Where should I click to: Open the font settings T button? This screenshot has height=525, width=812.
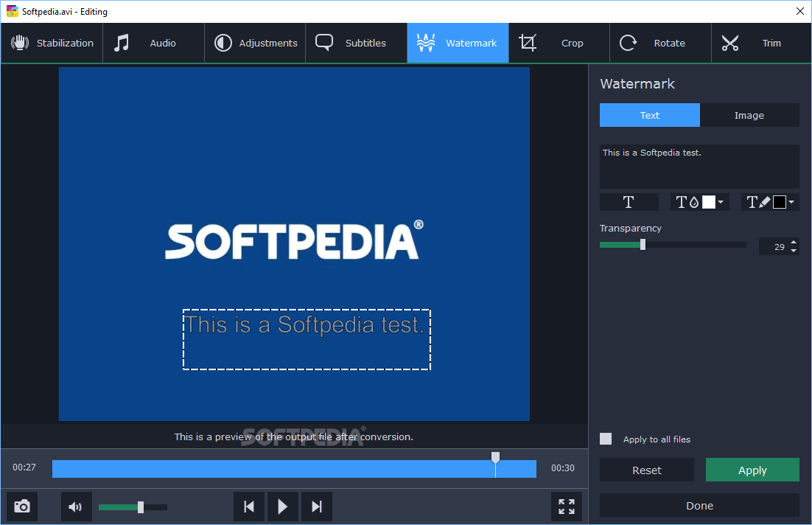(629, 202)
